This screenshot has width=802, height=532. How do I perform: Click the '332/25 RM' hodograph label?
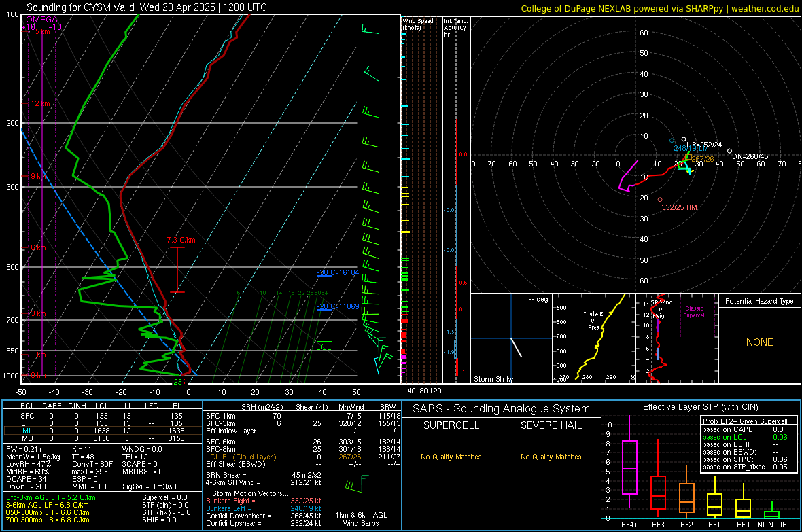pos(679,207)
